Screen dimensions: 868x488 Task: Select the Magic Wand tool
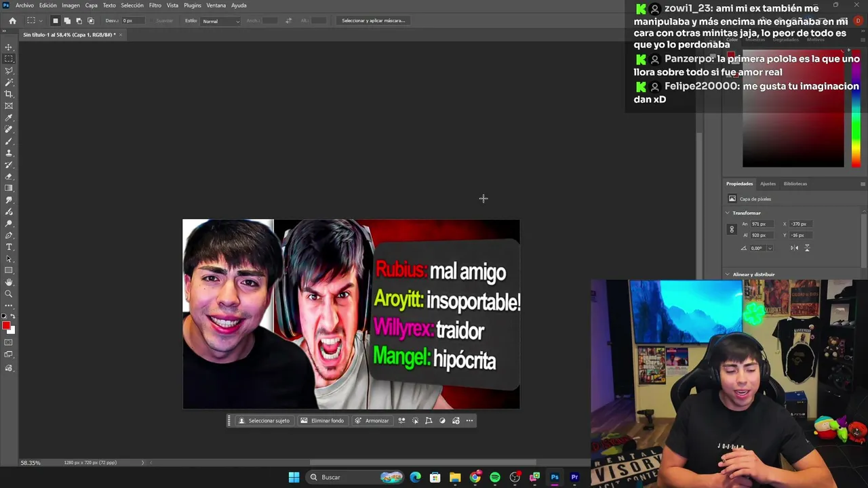tap(9, 82)
